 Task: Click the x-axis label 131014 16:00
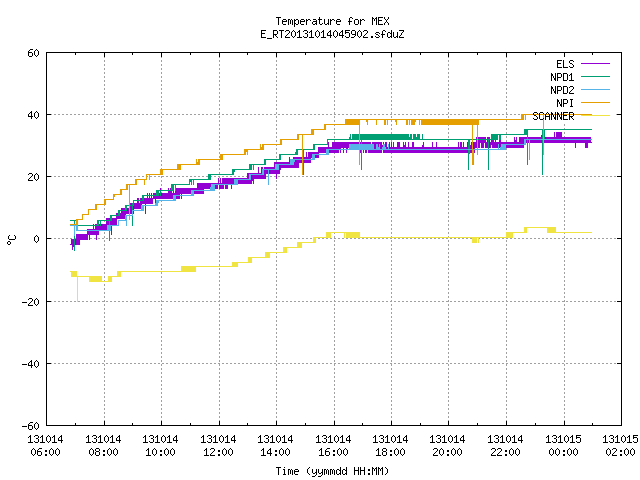pos(333,446)
